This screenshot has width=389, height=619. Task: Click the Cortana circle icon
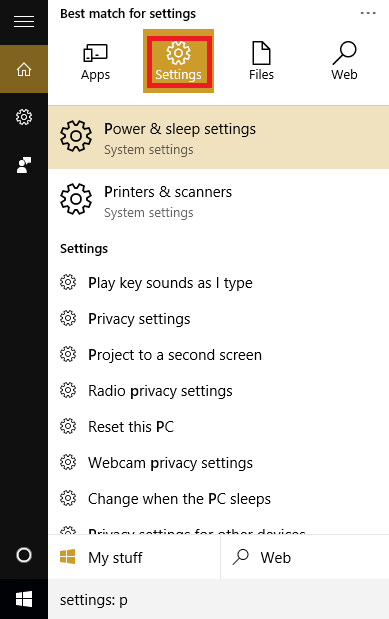click(24, 555)
